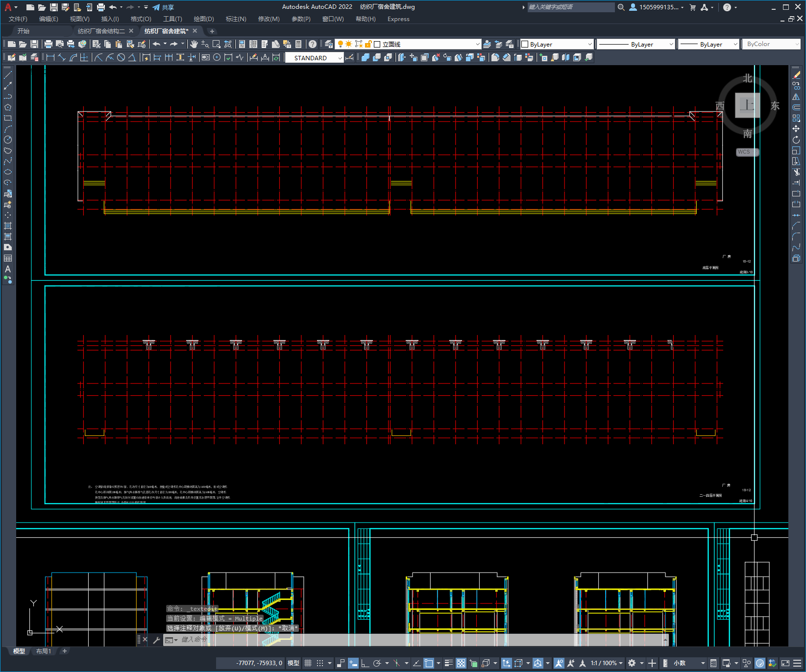Click the 模型 button in status bar

pos(293,663)
